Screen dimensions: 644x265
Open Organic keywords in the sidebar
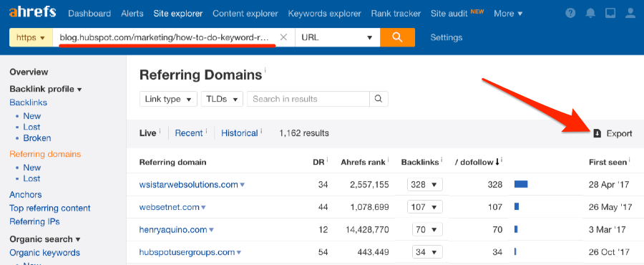[x=45, y=253]
